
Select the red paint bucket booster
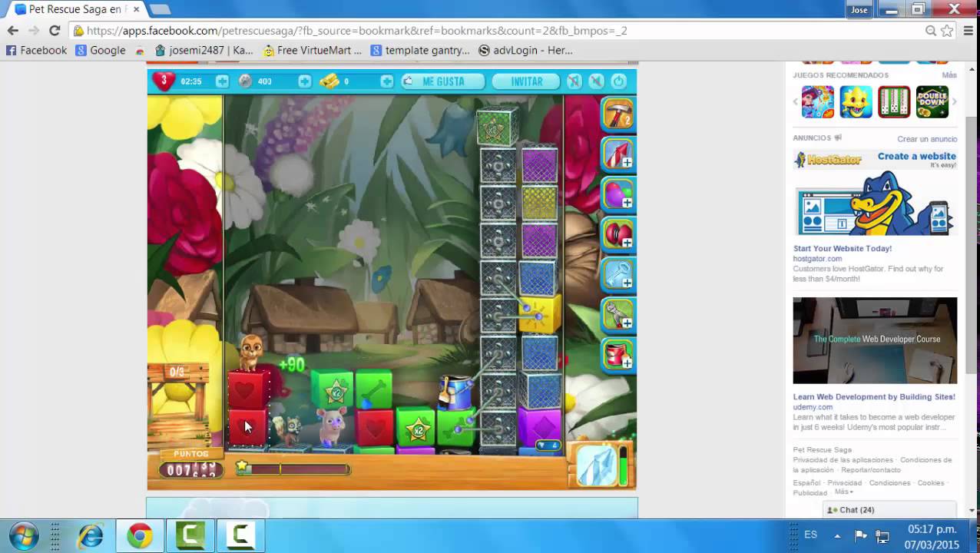pos(617,354)
